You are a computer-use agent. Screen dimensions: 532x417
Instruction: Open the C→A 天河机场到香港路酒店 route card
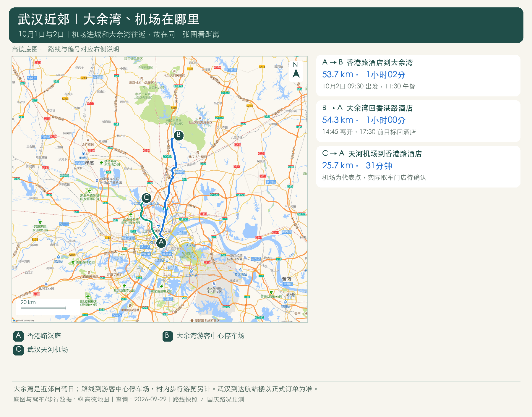pos(418,167)
